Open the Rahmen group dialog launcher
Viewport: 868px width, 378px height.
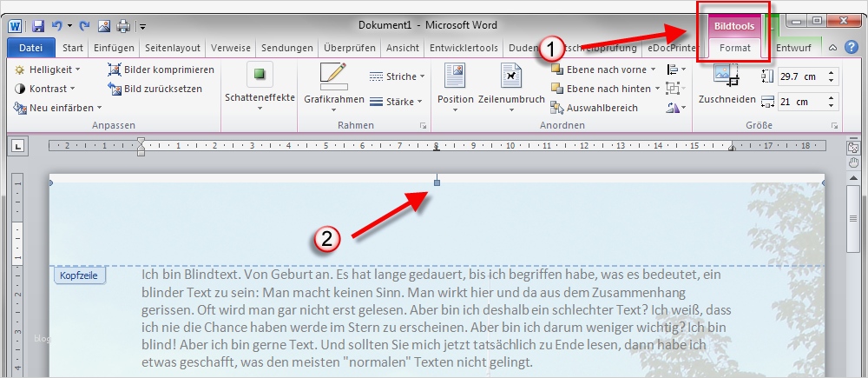(424, 126)
